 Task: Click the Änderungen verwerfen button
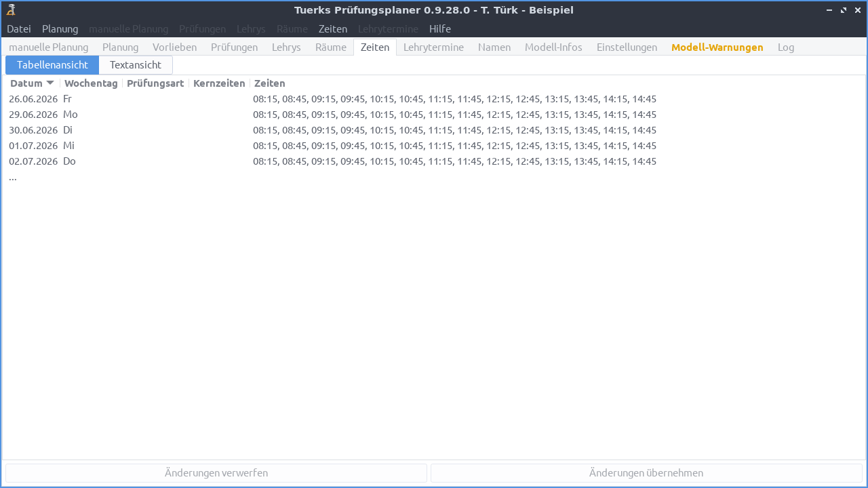click(x=215, y=472)
